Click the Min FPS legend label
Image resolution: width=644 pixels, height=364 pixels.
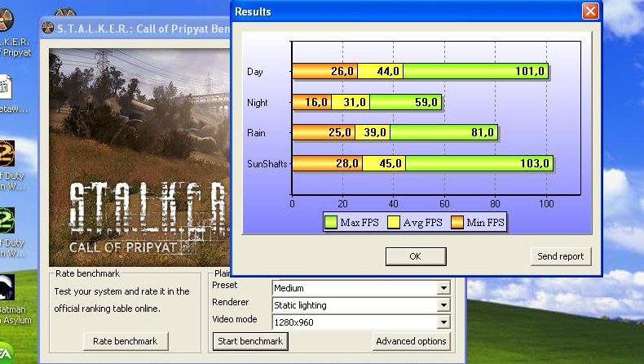coord(485,223)
